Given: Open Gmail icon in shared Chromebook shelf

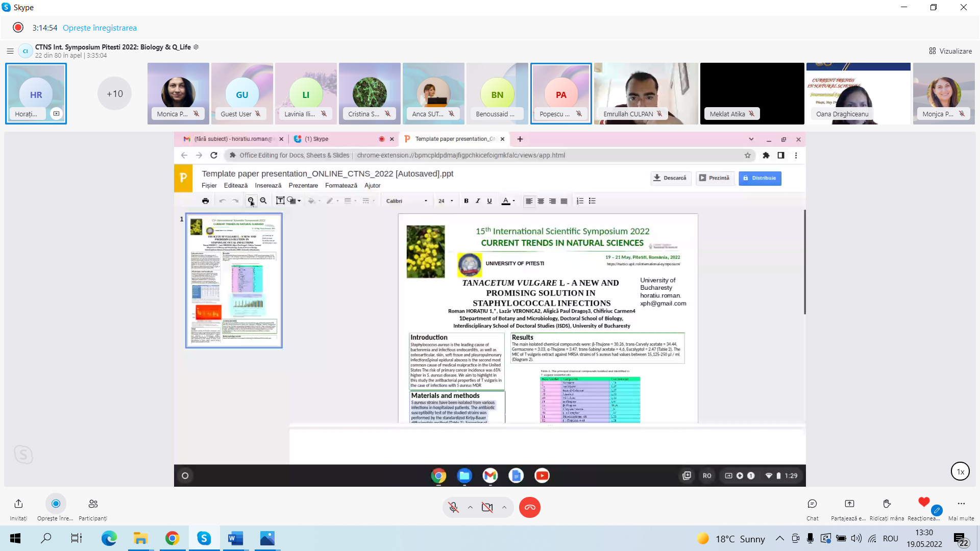Looking at the screenshot, I should coord(490,475).
